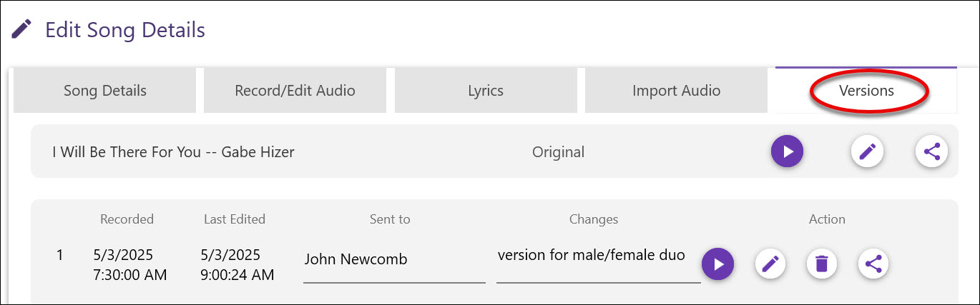Delete version 1 using trash icon

pos(822,264)
